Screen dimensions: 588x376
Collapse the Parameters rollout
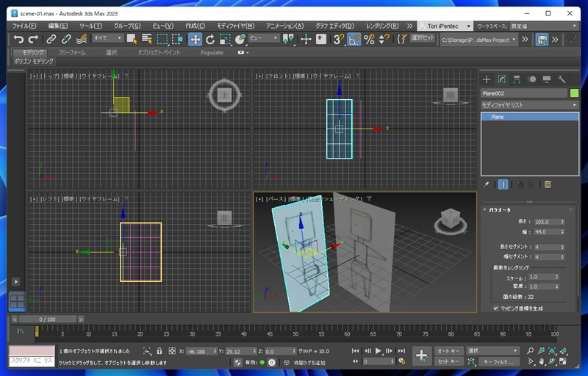pyautogui.click(x=500, y=210)
